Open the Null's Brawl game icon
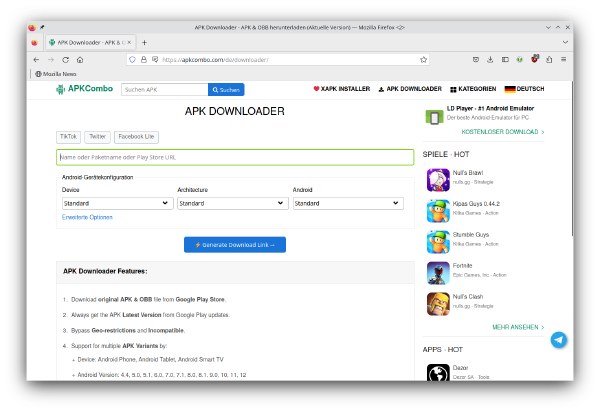600x412 pixels. [438, 180]
